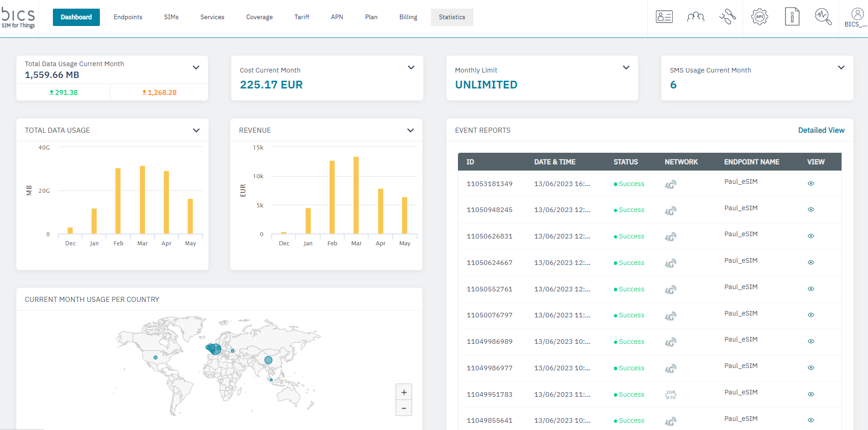Switch to the Endpoints tab
The width and height of the screenshot is (868, 430).
pos(128,17)
